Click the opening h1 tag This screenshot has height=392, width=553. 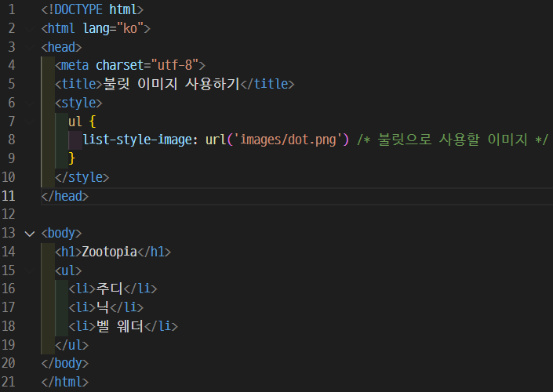[68, 252]
